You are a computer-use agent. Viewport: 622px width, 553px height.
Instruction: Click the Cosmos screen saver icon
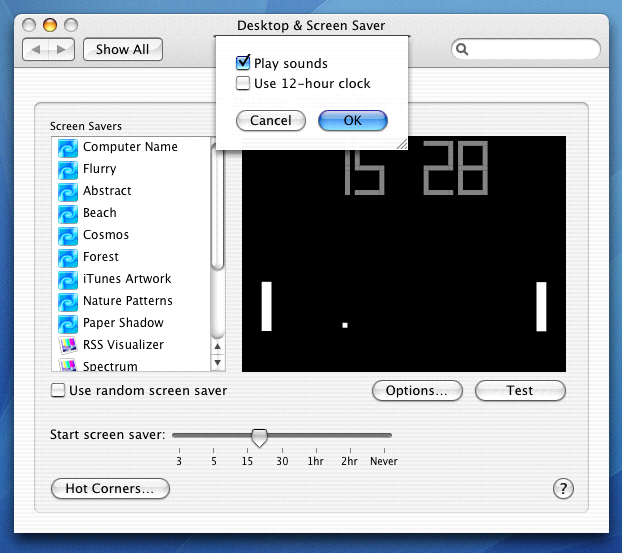tap(68, 236)
